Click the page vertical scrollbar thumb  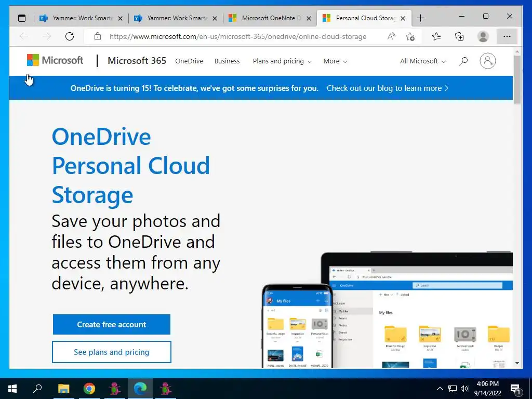pyautogui.click(x=517, y=79)
